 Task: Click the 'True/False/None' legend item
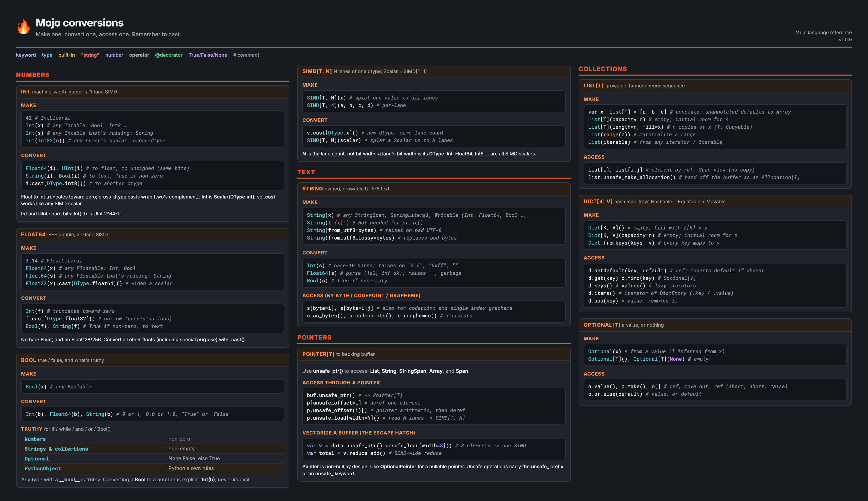click(208, 55)
